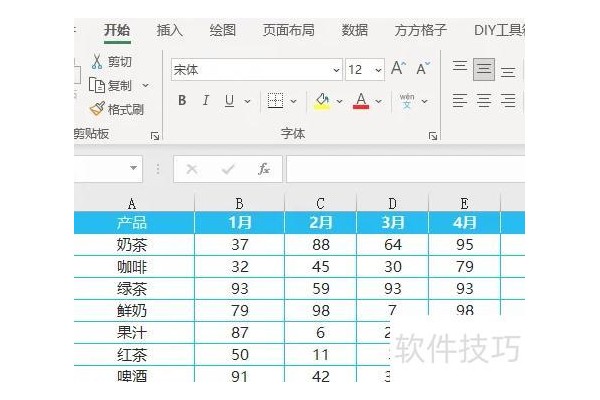This screenshot has height=400, width=600.
Task: Apply cell borders with the borders icon
Action: 275,101
